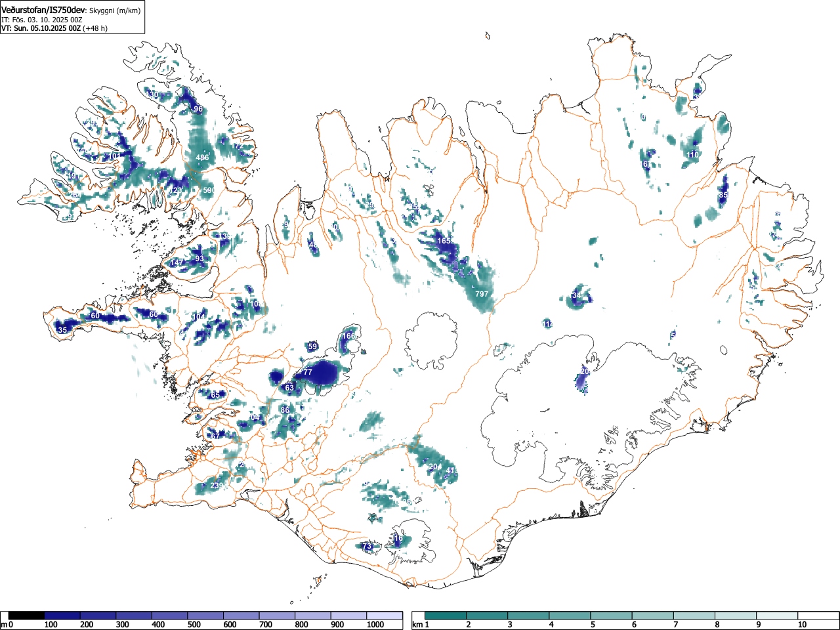
Task: Click the 166 value label
Action: 348,336
